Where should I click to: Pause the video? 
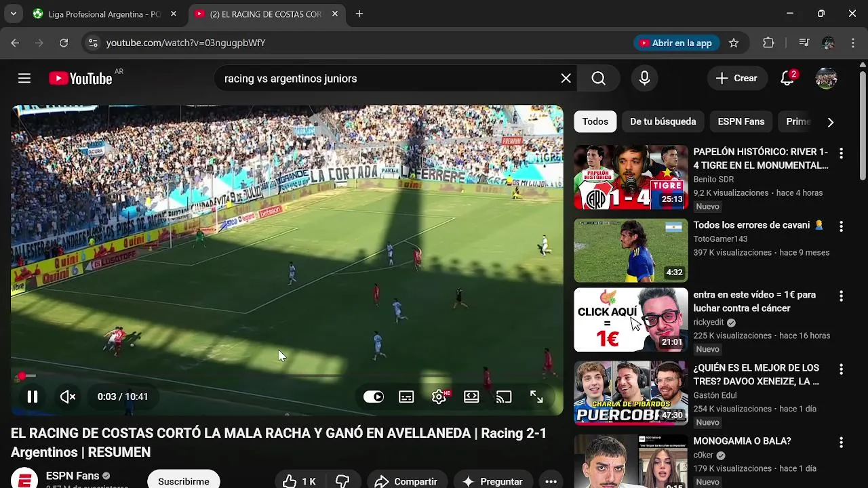pyautogui.click(x=32, y=397)
